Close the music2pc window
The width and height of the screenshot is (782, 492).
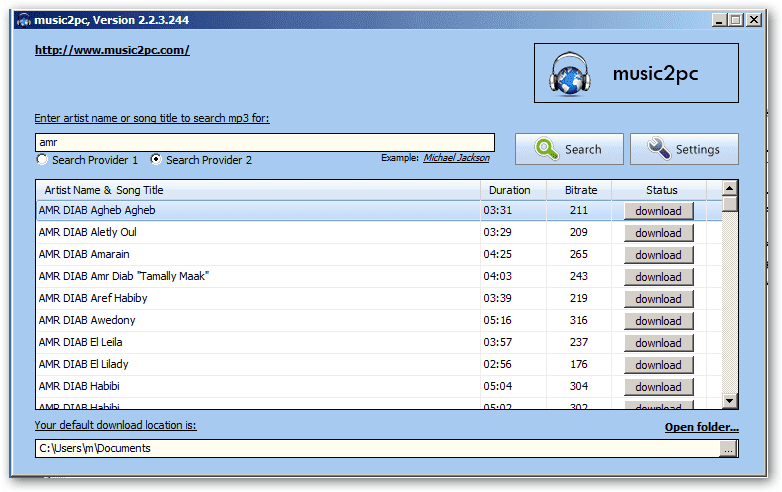[x=754, y=20]
